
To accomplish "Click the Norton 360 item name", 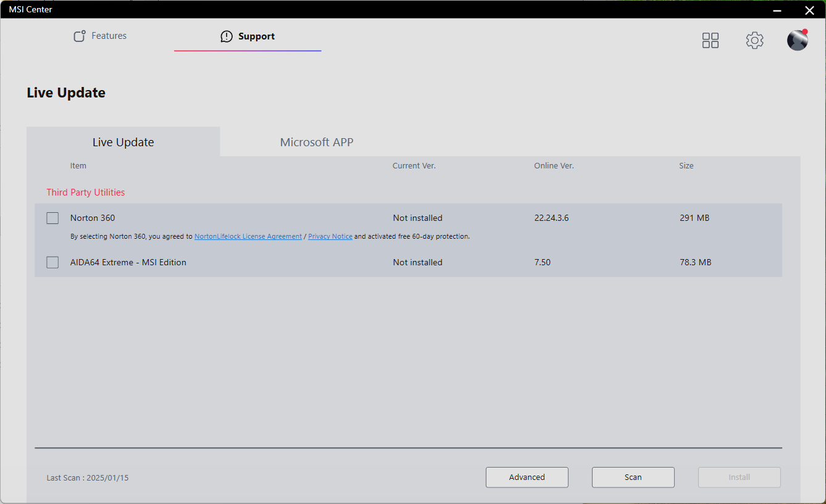I will (93, 218).
